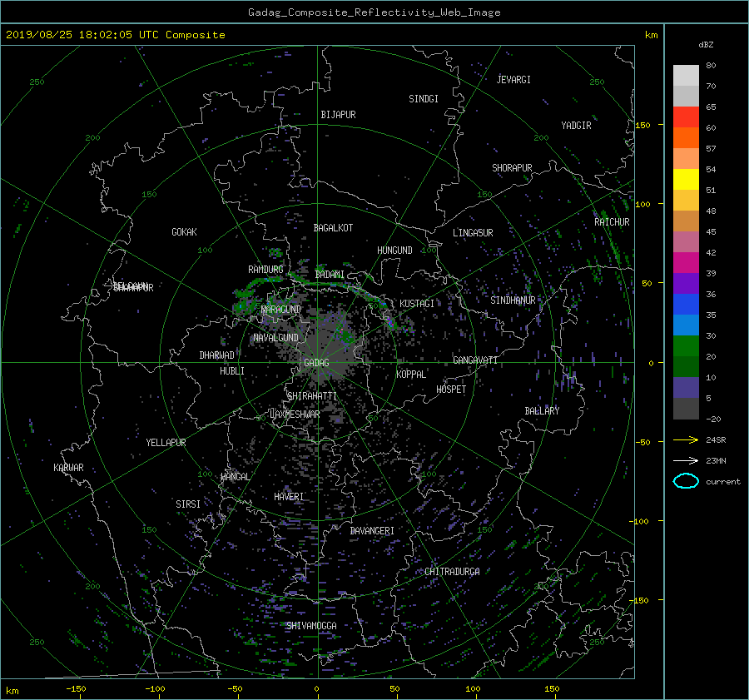Pick the purple 36-39 dBZ legend swatch

pyautogui.click(x=686, y=284)
